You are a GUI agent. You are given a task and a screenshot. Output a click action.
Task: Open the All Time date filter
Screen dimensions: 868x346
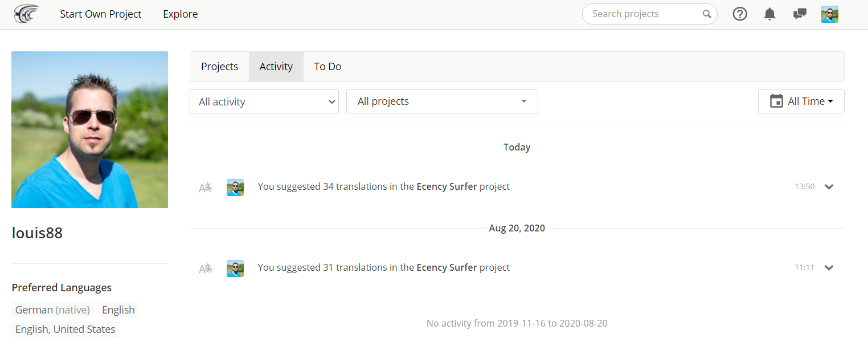click(801, 101)
